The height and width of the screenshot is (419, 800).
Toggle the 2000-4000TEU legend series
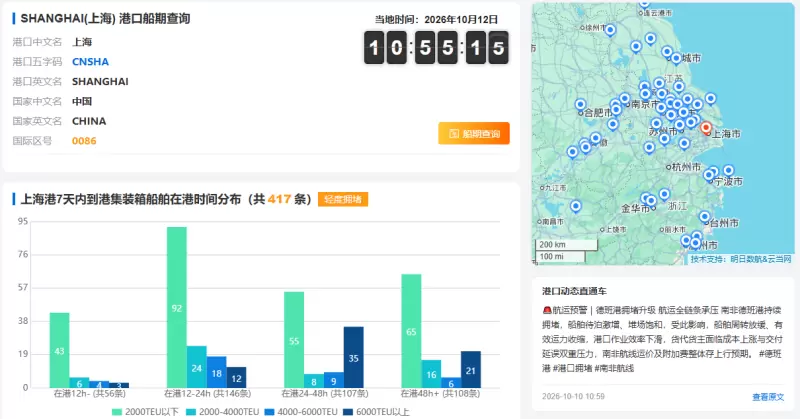222,412
